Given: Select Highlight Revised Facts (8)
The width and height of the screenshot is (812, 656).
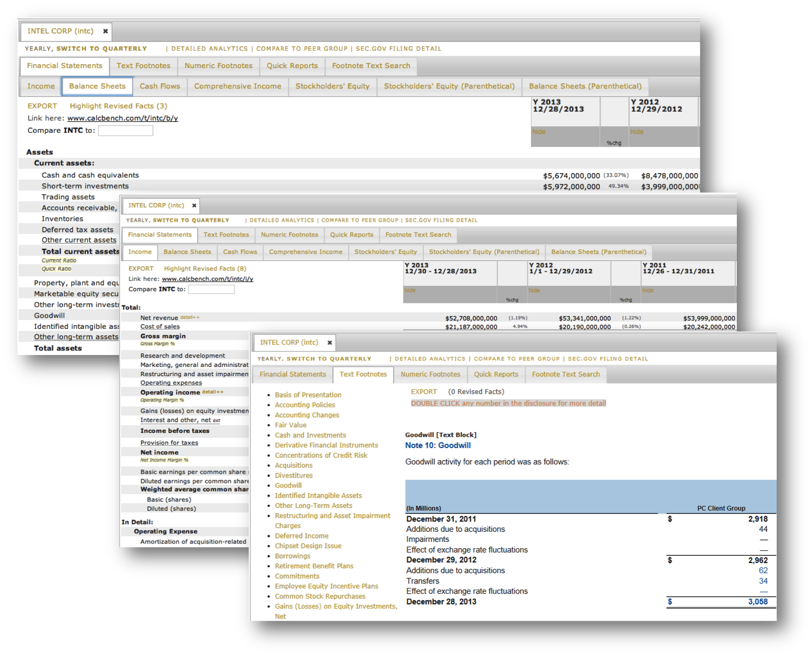Looking at the screenshot, I should pos(205,269).
